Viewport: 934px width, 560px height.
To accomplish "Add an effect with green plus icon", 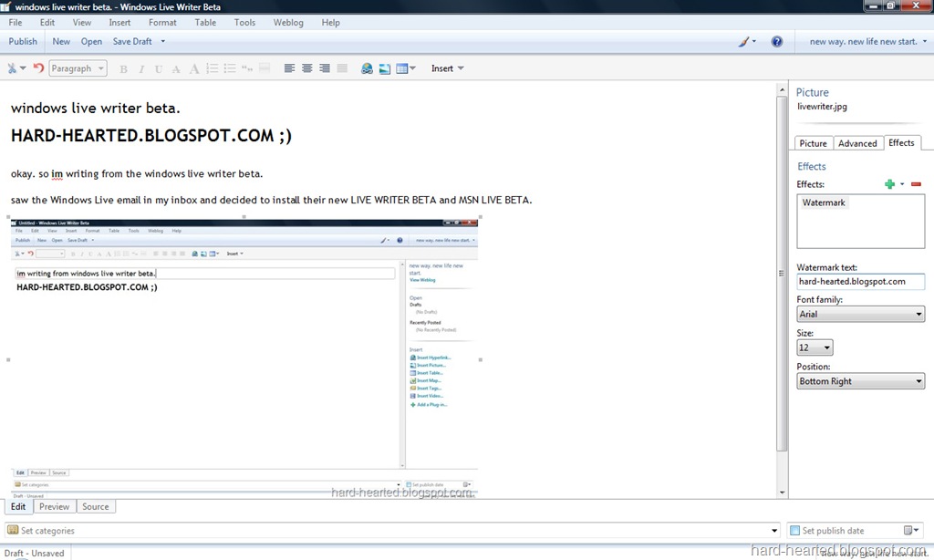I will (x=889, y=184).
